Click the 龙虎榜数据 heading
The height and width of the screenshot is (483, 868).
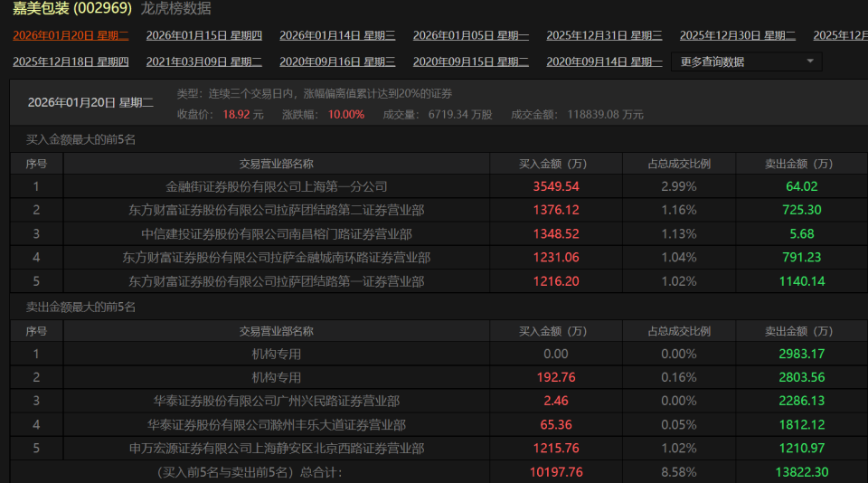(176, 8)
